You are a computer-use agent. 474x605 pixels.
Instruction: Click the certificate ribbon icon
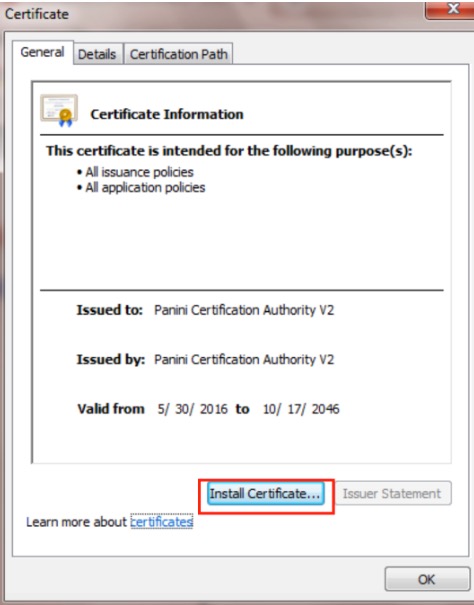tap(59, 110)
